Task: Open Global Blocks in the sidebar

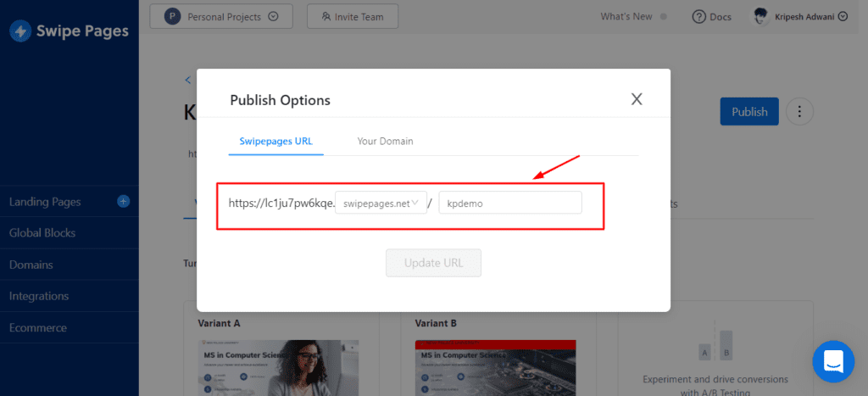Action: 42,232
